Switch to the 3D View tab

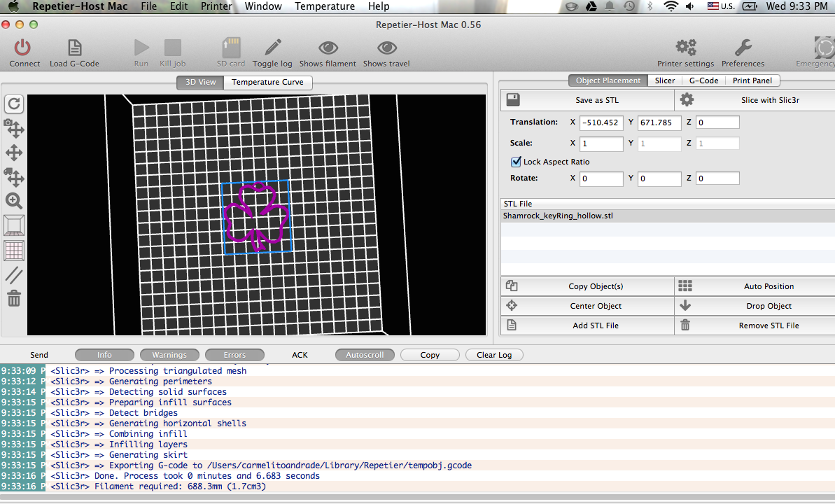200,82
